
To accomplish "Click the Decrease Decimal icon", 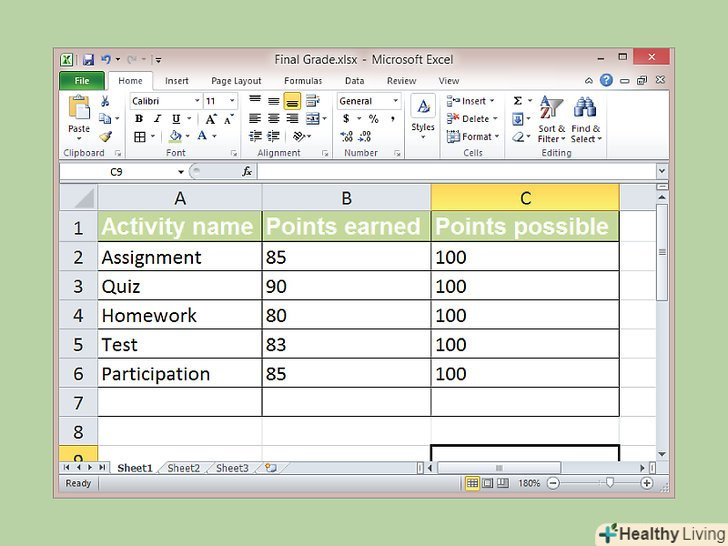I will pyautogui.click(x=365, y=136).
